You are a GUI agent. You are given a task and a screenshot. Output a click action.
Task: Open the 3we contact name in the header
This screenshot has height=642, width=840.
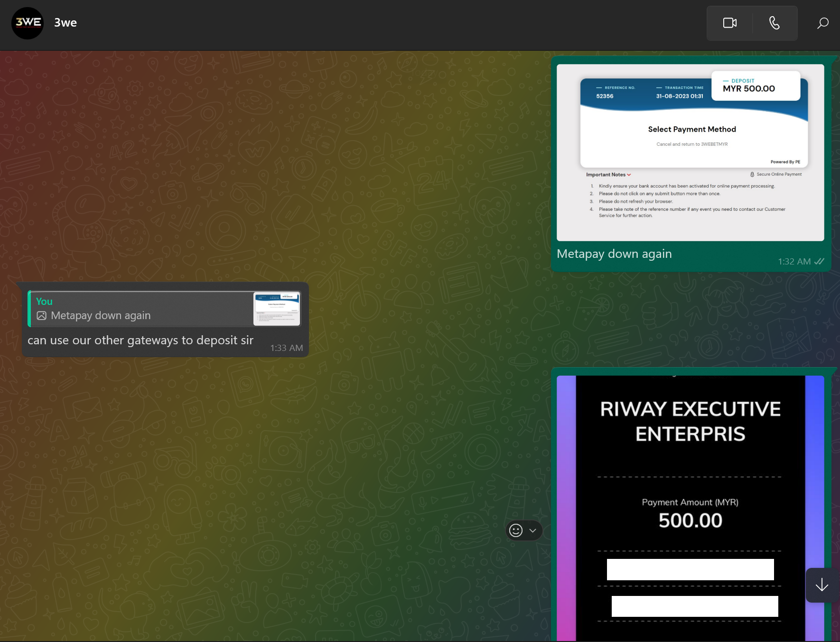click(65, 23)
